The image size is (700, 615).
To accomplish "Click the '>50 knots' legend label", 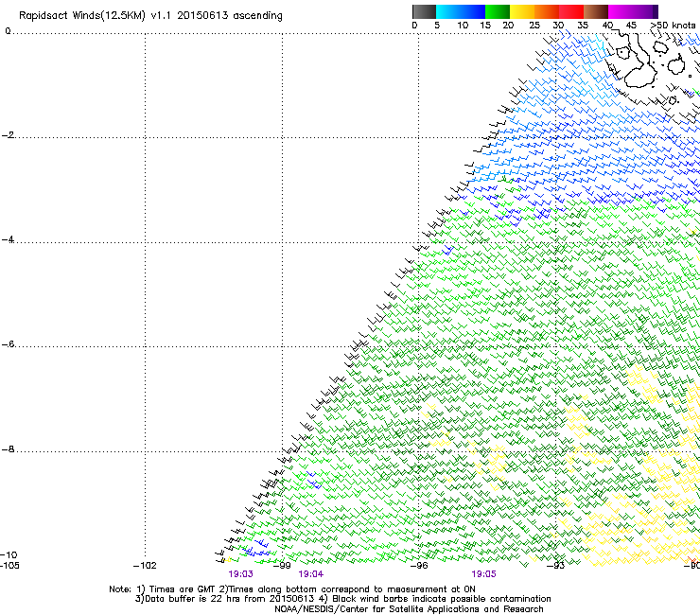I will [673, 26].
